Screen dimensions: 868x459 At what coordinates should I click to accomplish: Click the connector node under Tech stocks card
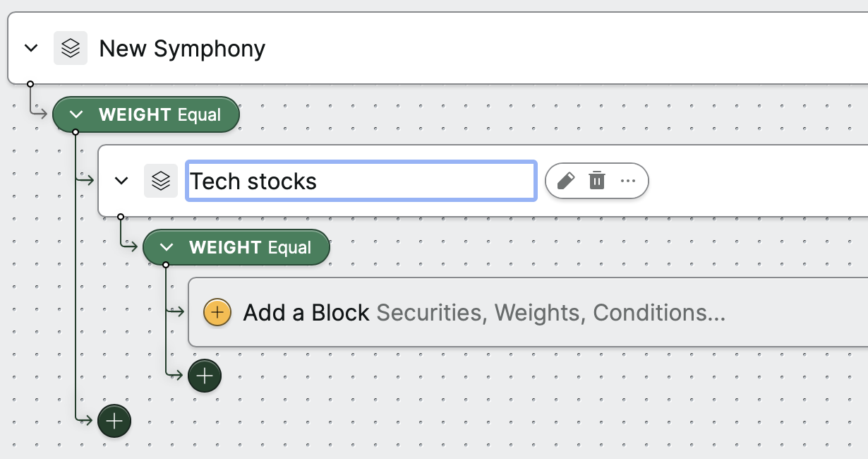pyautogui.click(x=121, y=217)
